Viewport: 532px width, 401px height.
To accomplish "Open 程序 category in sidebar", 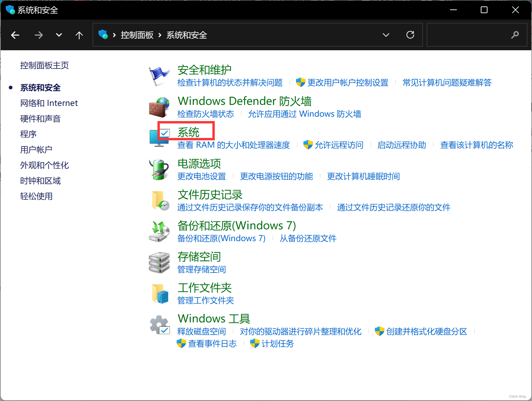I will pos(28,134).
